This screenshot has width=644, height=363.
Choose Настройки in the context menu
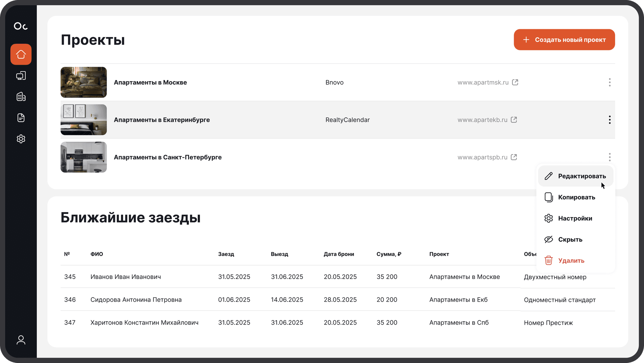(575, 219)
